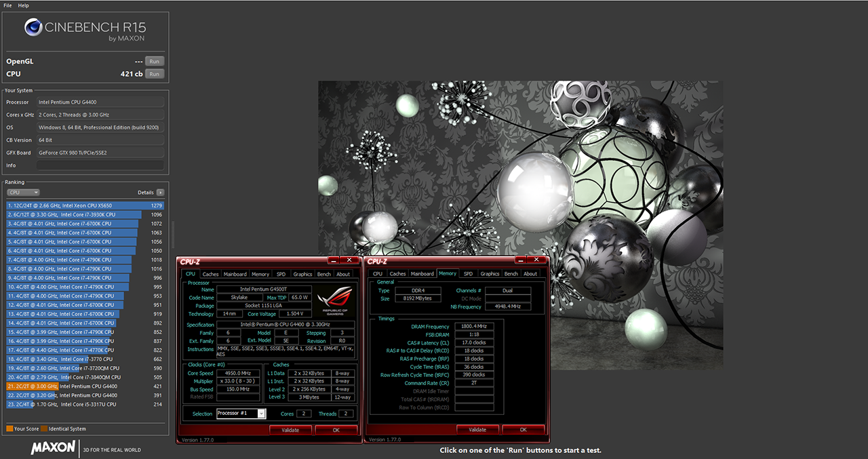Run the OpenGL benchmark test

coord(155,61)
